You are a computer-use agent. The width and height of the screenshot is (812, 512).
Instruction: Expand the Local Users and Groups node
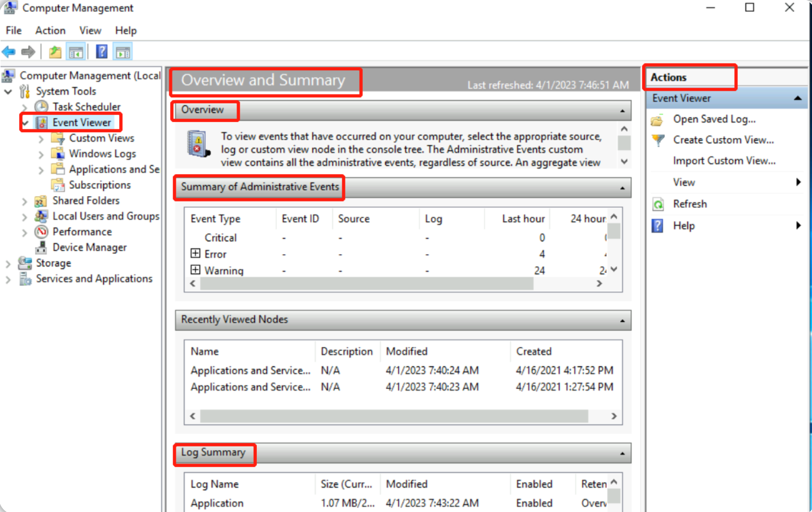25,217
